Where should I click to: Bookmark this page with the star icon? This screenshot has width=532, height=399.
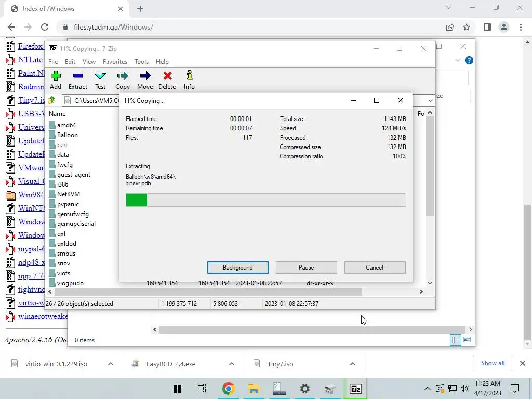click(x=467, y=27)
